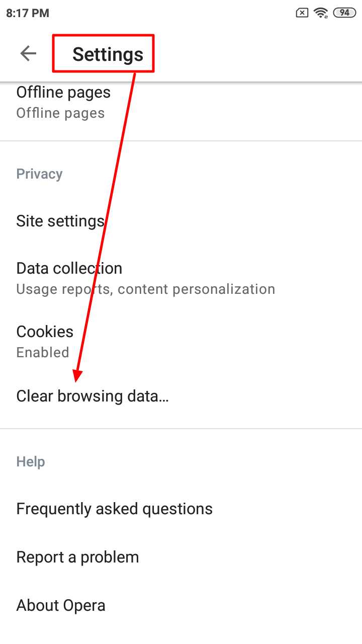Image resolution: width=362 pixels, height=644 pixels.
Task: Select Clear browsing data
Action: coord(93,396)
